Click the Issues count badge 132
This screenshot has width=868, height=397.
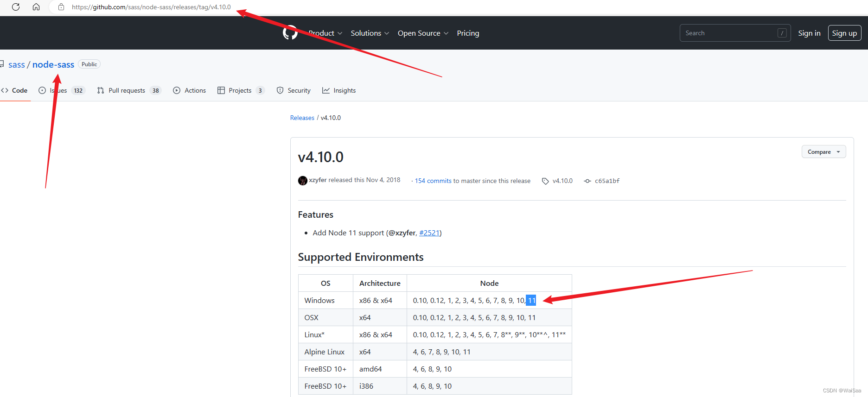click(x=78, y=90)
